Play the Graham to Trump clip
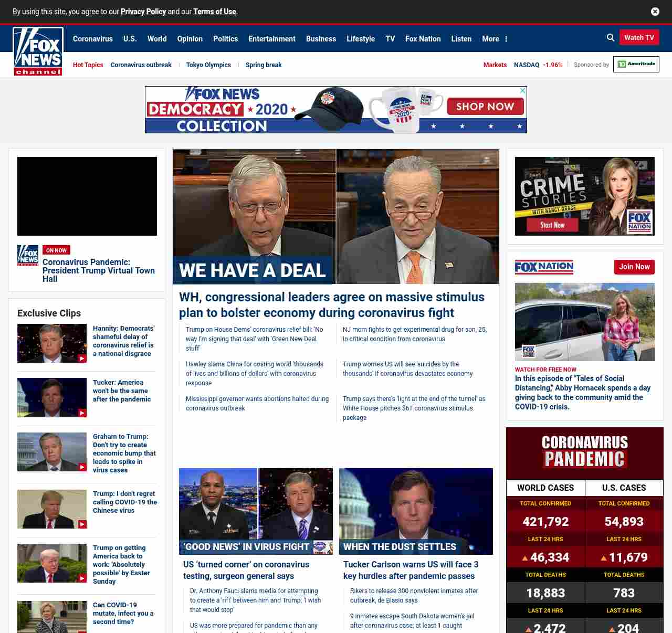Screen dimensions: 672x633 point(82,467)
